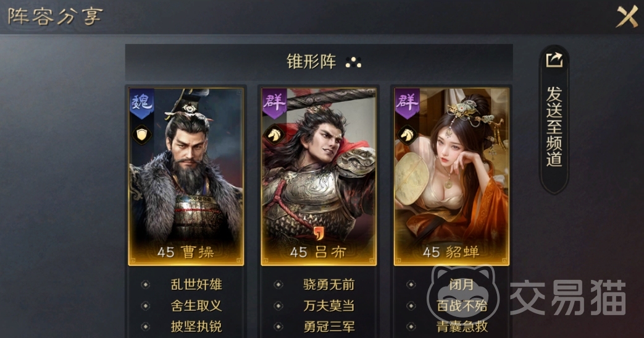Open the 吕布 hero card
Viewport: 644px width, 338px height.
point(319,176)
